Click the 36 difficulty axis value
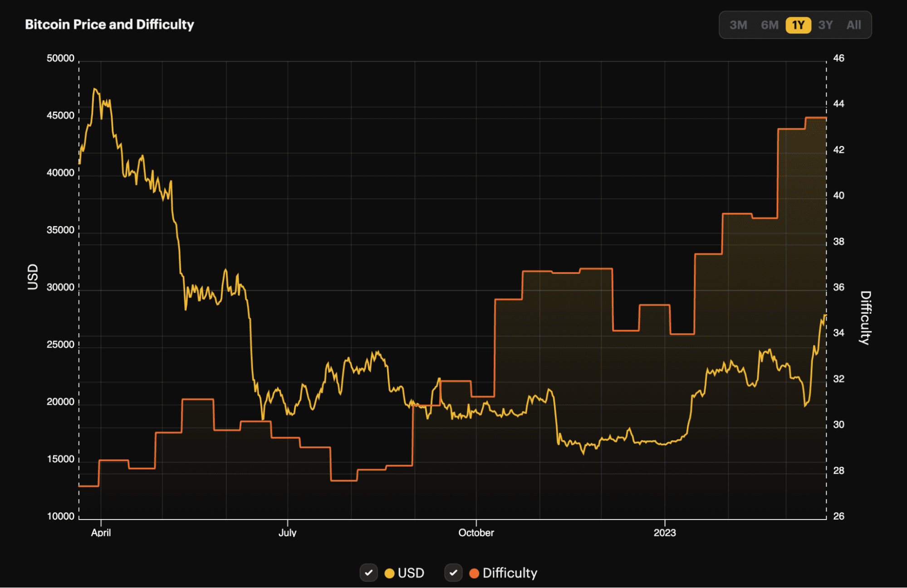The width and height of the screenshot is (907, 588). [x=838, y=287]
